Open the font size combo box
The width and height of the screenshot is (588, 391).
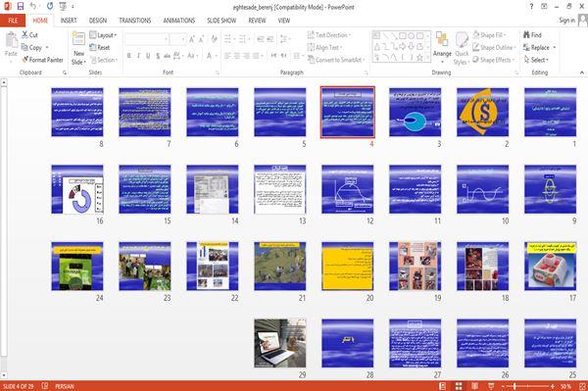coord(177,39)
